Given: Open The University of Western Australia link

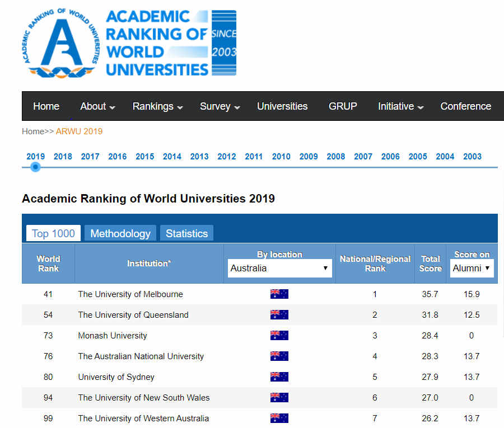Looking at the screenshot, I should coord(144,418).
